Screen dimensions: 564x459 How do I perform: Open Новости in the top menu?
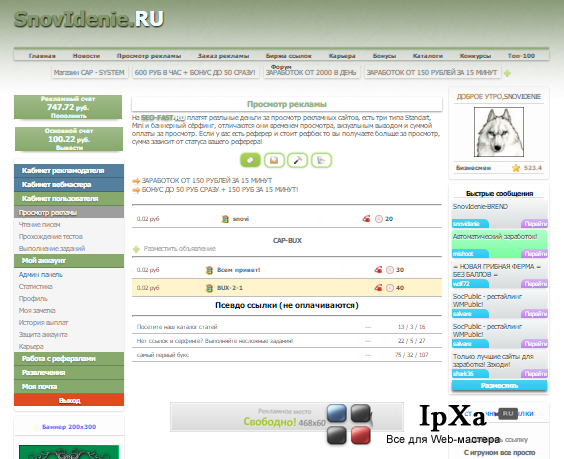(x=86, y=56)
